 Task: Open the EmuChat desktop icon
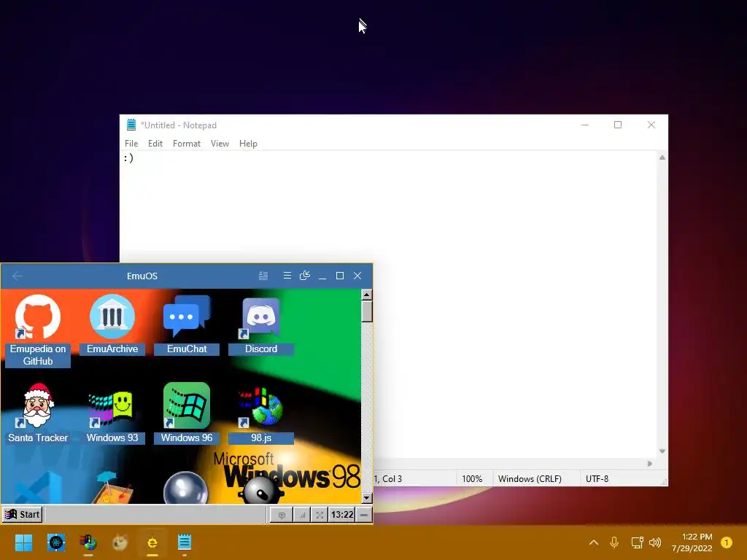pos(186,324)
